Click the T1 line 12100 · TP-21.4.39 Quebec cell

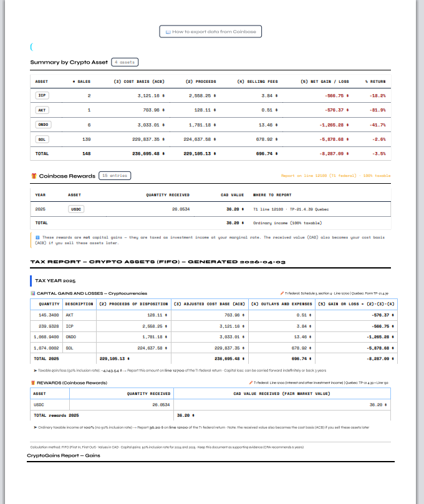[x=291, y=209]
